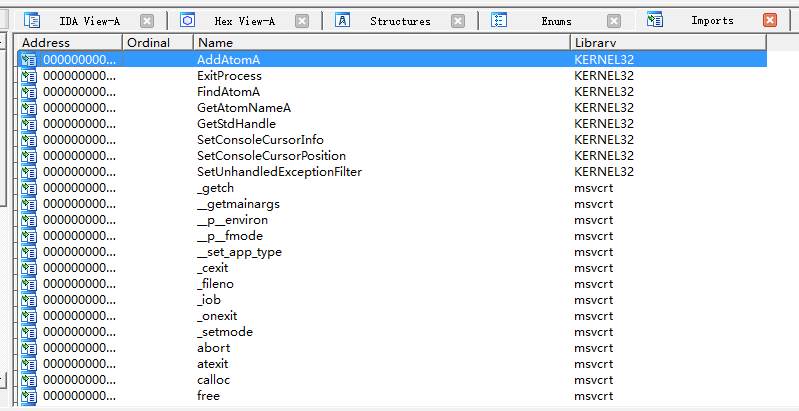799x411 pixels.
Task: Click the import icon beside AddAtomA
Action: 29,60
